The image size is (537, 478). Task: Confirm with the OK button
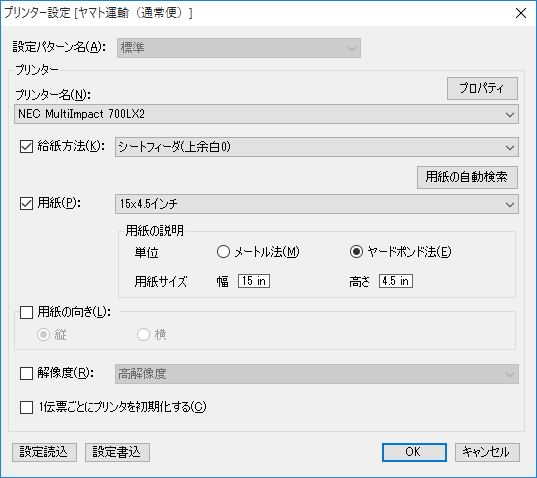(x=414, y=452)
